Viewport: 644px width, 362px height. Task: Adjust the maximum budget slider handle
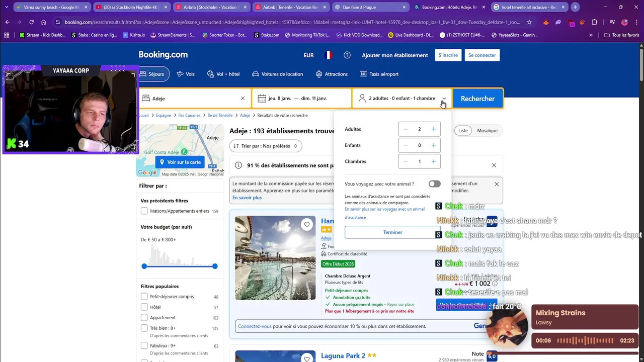pos(215,266)
